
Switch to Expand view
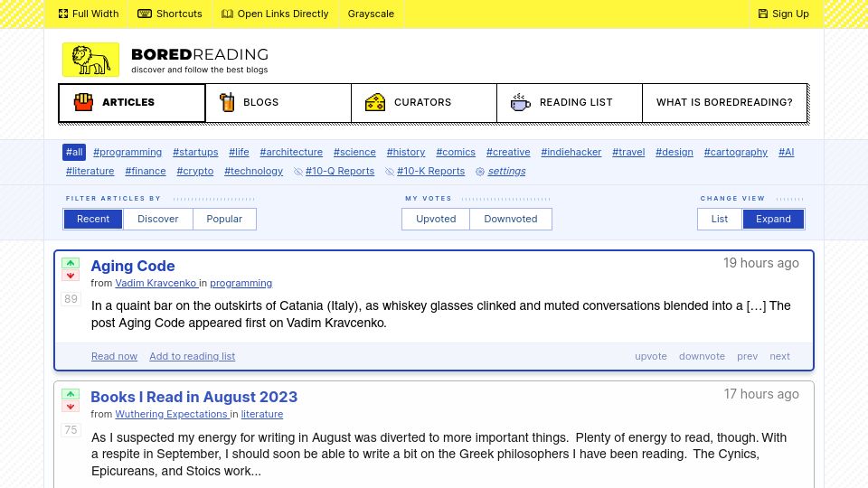click(773, 219)
